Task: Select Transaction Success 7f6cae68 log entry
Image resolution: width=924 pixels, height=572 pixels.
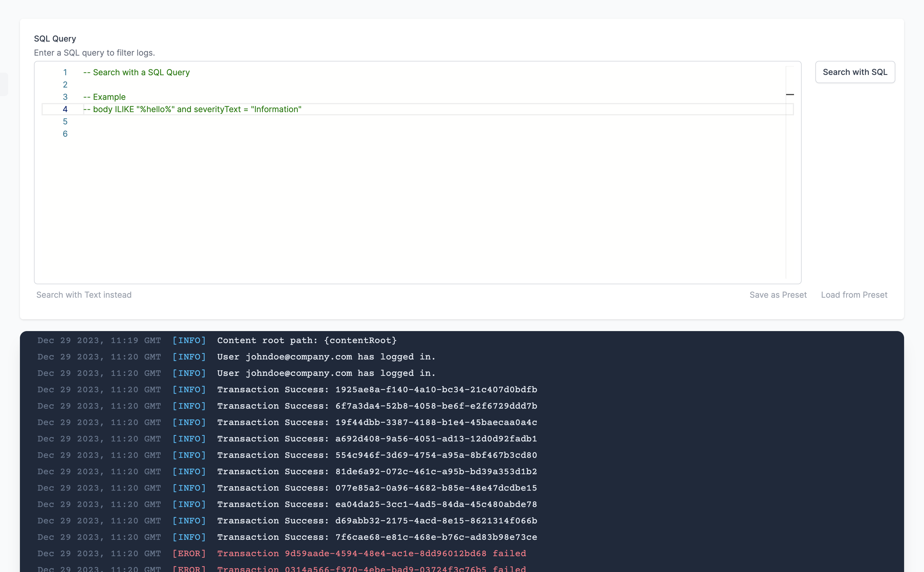Action: click(x=377, y=537)
